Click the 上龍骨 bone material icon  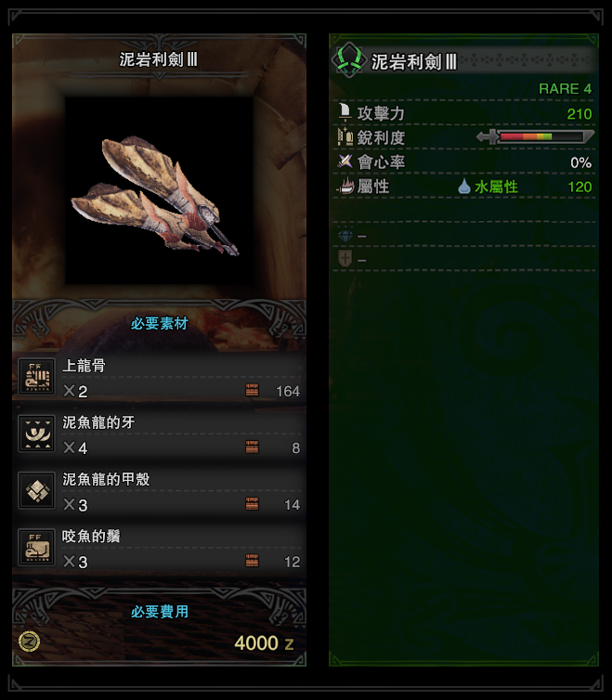[x=37, y=376]
